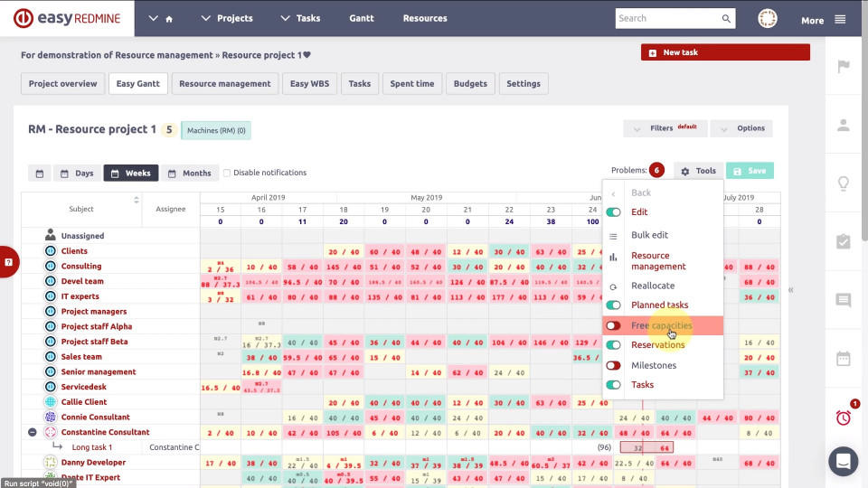This screenshot has width=868, height=488.
Task: Click the New task button
Action: (x=680, y=53)
